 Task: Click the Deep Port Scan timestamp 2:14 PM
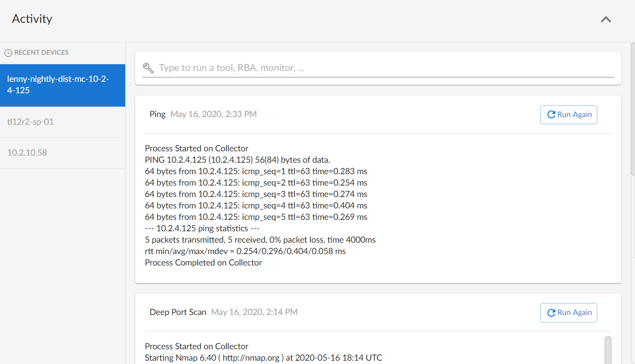tap(254, 312)
